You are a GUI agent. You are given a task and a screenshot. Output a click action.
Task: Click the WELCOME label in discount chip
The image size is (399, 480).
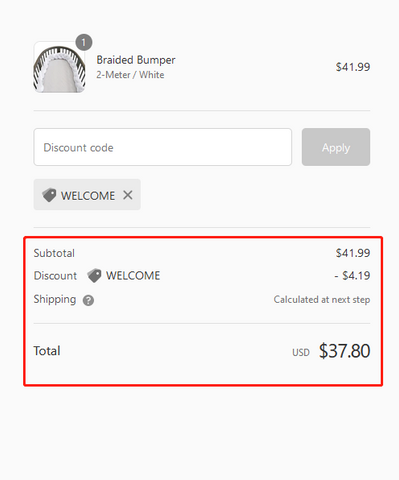(88, 196)
